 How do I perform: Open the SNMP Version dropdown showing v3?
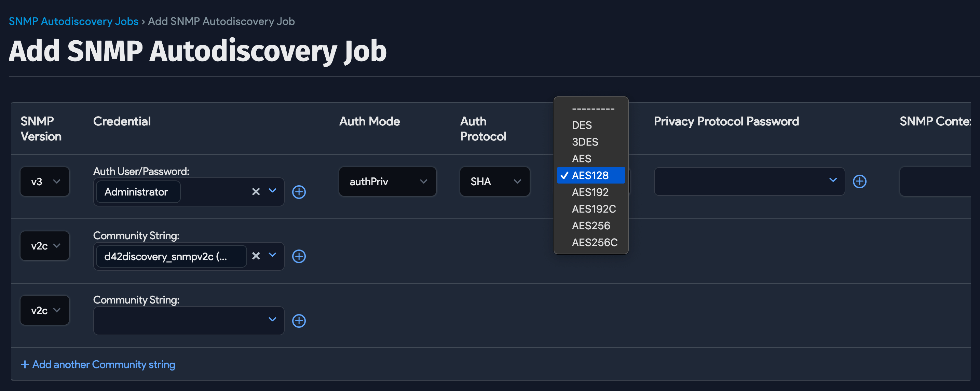coord(44,181)
